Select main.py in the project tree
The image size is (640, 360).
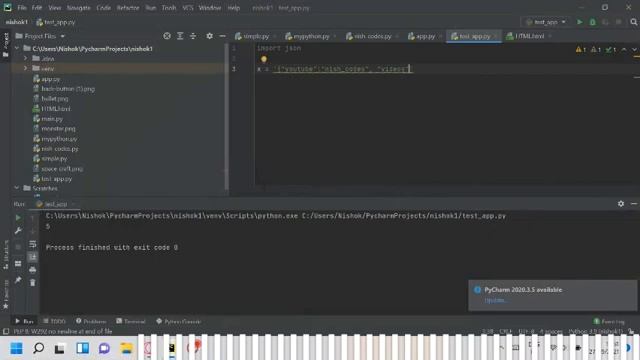52,119
